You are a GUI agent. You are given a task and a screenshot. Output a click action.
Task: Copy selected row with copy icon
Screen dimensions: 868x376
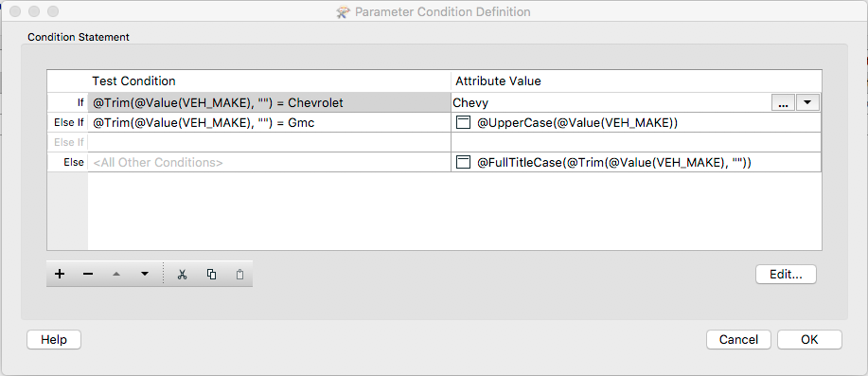pyautogui.click(x=211, y=274)
